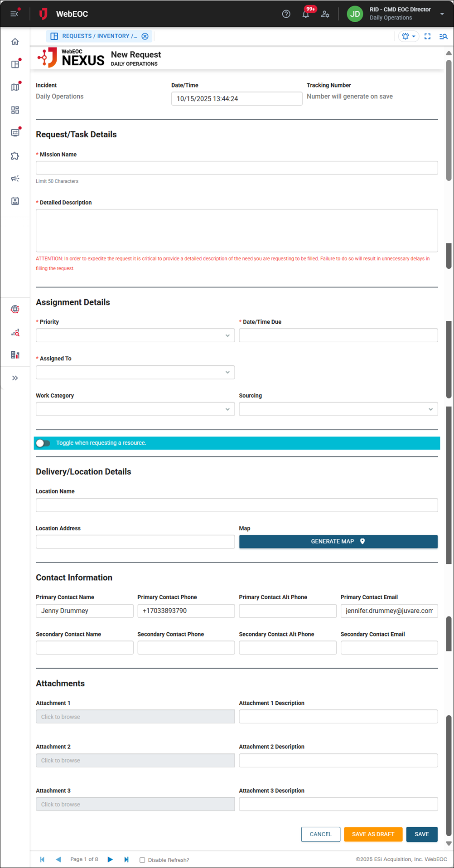Click the Detailed Description text area
This screenshot has width=454, height=868.
[237, 231]
